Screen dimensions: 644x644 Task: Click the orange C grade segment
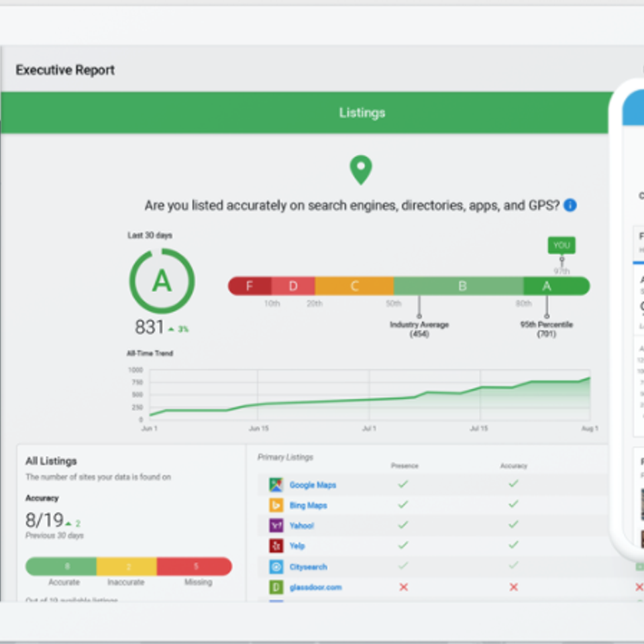tap(354, 286)
